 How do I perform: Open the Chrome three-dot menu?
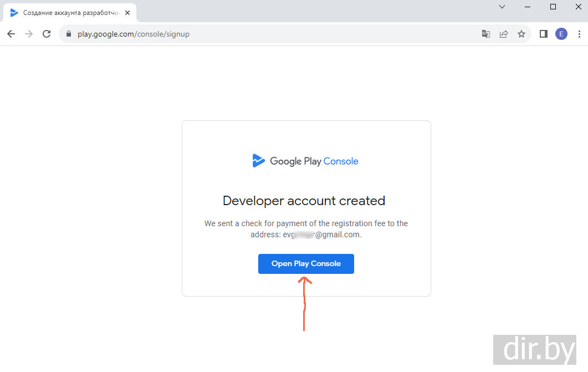tap(579, 34)
